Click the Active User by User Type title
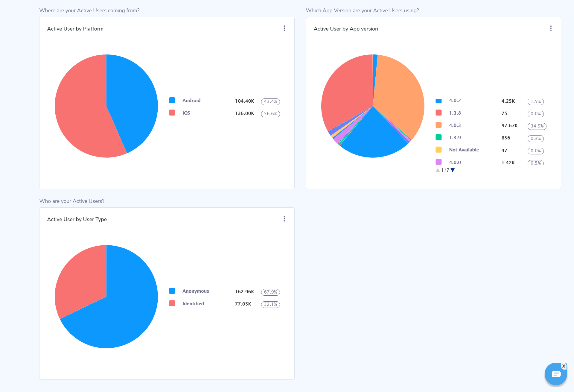This screenshot has width=574, height=392. [x=77, y=219]
